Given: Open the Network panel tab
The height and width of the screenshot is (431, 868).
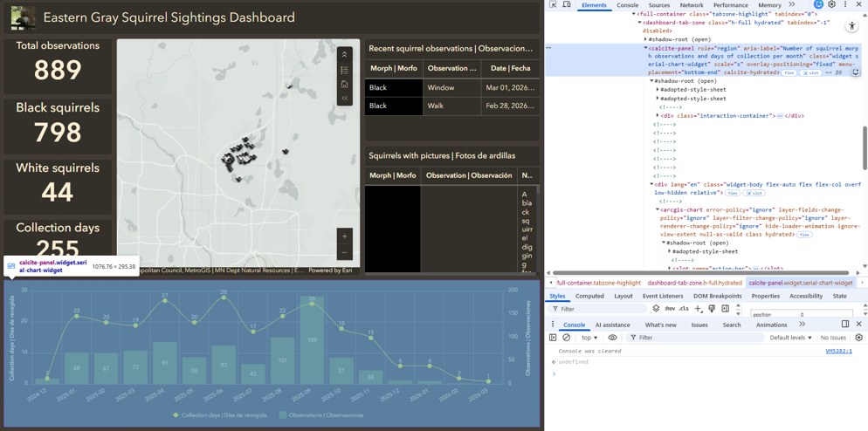Looking at the screenshot, I should click(692, 5).
